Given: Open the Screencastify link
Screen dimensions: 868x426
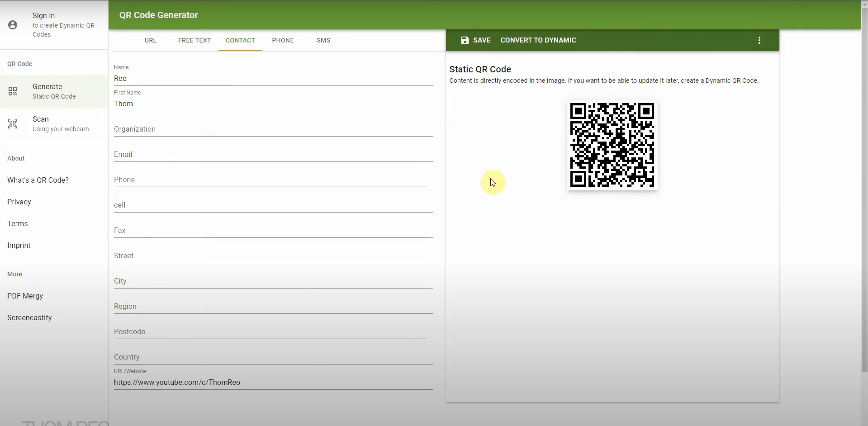Looking at the screenshot, I should point(29,317).
